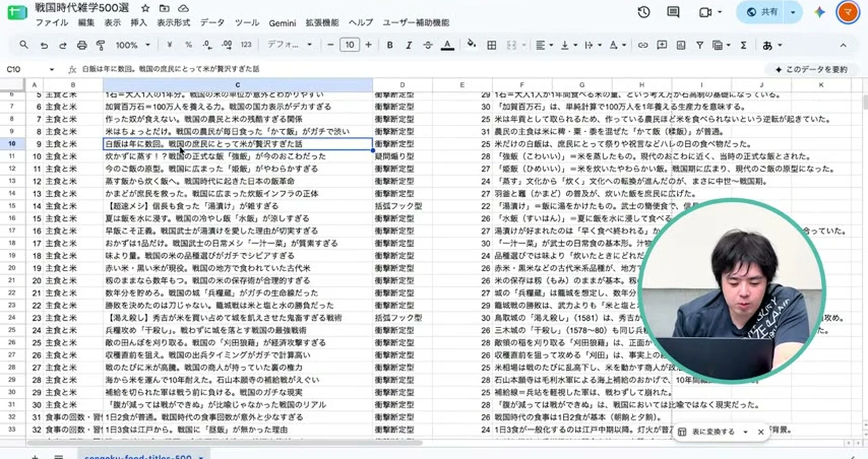Open the Gemini sparkle assistant icon

(x=819, y=12)
